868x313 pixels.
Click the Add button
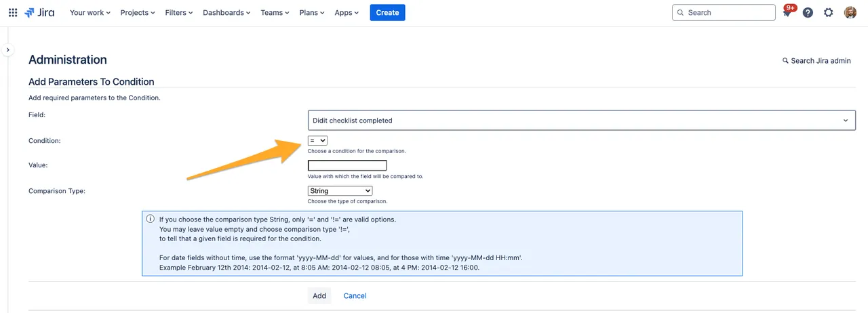(x=319, y=295)
